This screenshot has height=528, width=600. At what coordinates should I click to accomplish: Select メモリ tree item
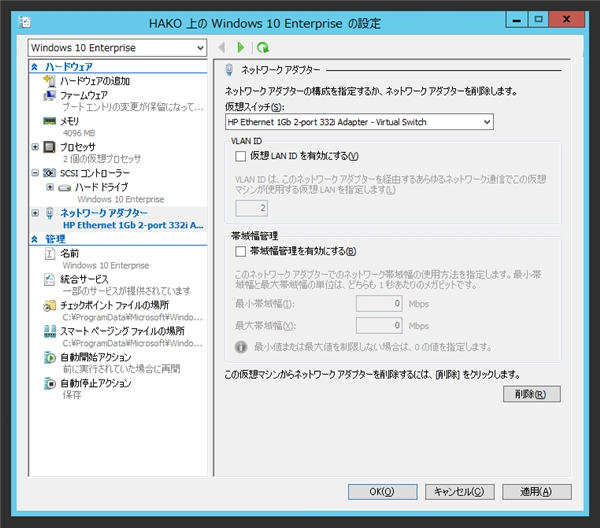point(69,121)
